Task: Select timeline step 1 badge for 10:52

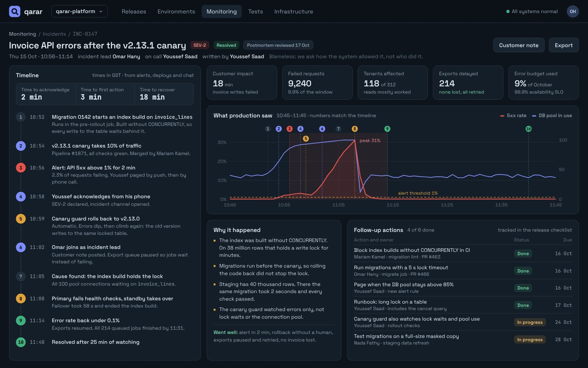Action: (x=21, y=117)
